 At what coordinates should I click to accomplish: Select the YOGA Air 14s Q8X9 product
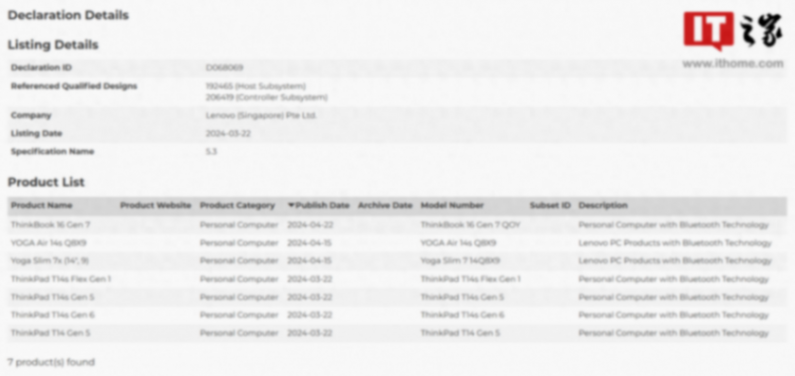pos(49,243)
